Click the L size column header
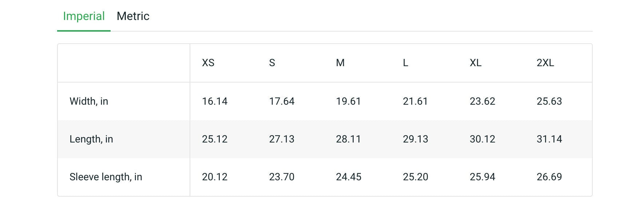Image resolution: width=644 pixels, height=221 pixels. [x=406, y=63]
